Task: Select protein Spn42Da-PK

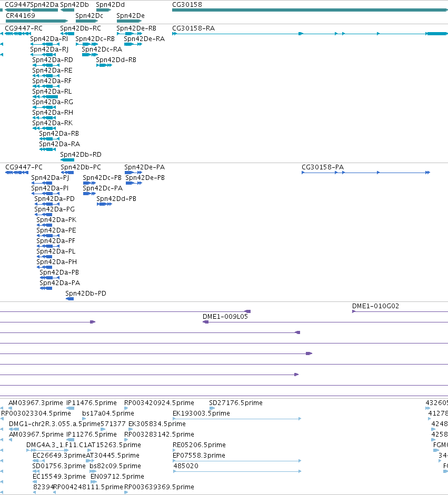Action: click(x=56, y=220)
